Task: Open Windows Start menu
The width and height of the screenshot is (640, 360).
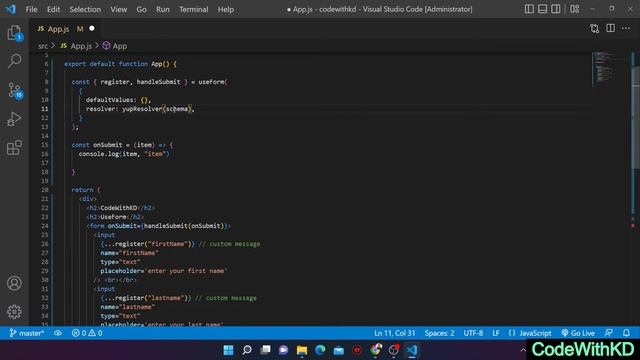Action: click(228, 350)
